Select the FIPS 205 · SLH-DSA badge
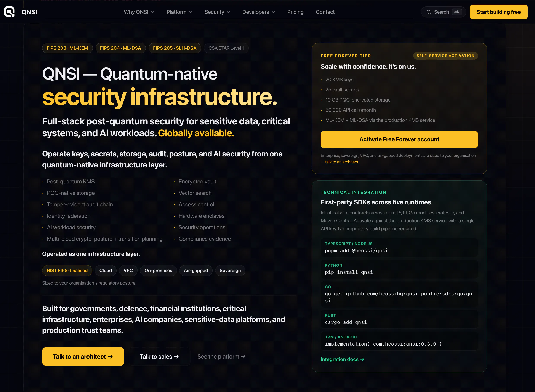Screen dimensions: 535x392 [x=175, y=48]
